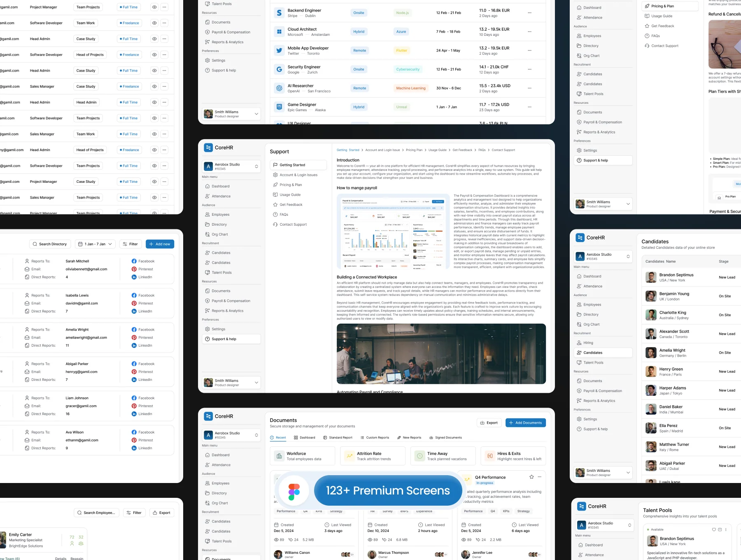The image size is (741, 560).
Task: Click Export button in the Documents window
Action: 489,423
